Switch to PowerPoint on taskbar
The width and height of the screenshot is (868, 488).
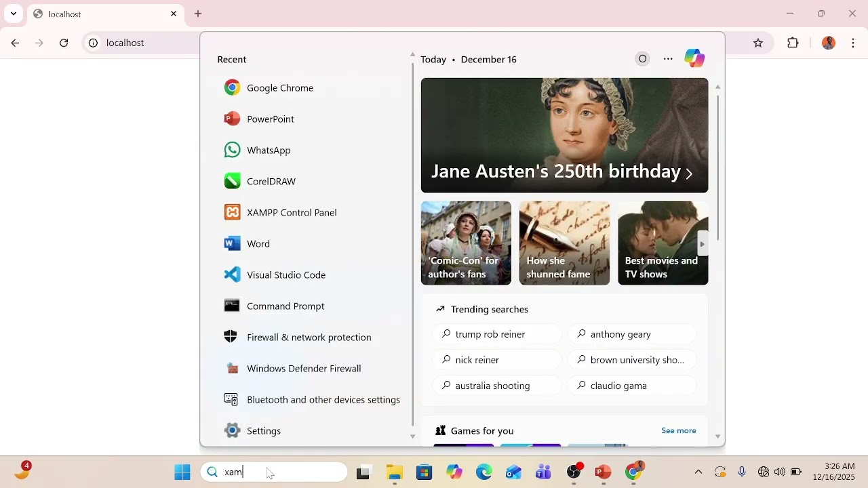pyautogui.click(x=604, y=472)
